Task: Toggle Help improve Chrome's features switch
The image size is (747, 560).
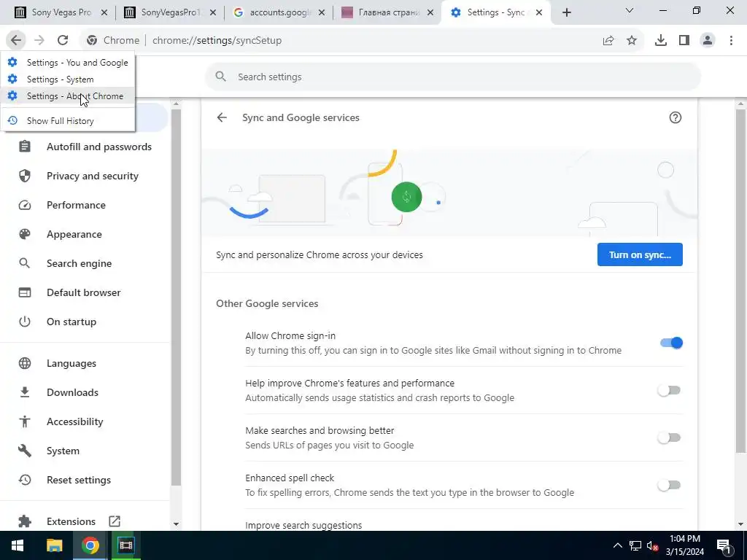Action: click(669, 391)
